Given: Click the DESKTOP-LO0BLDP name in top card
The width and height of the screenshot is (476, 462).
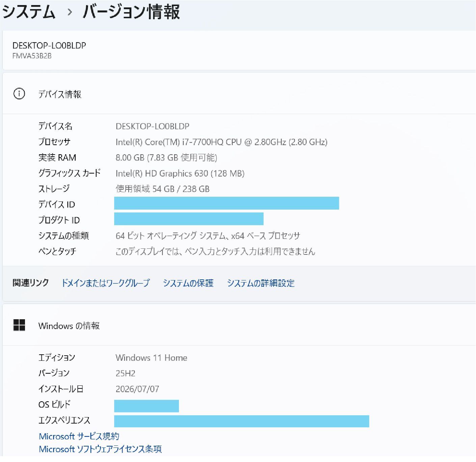Looking at the screenshot, I should [49, 46].
